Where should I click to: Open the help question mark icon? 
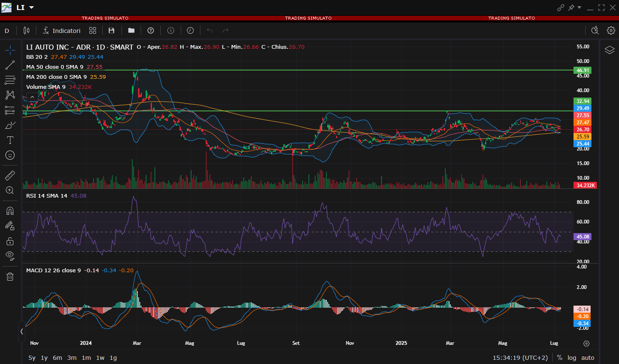tap(151, 30)
